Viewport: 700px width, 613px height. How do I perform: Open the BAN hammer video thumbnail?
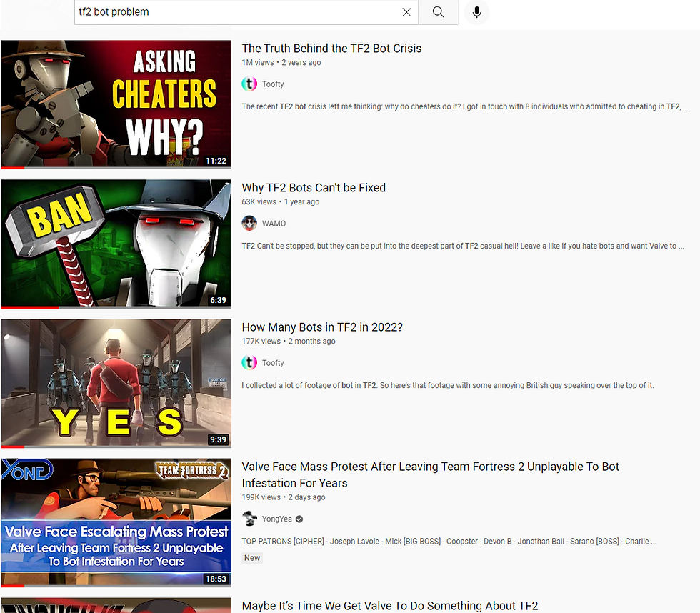[116, 244]
